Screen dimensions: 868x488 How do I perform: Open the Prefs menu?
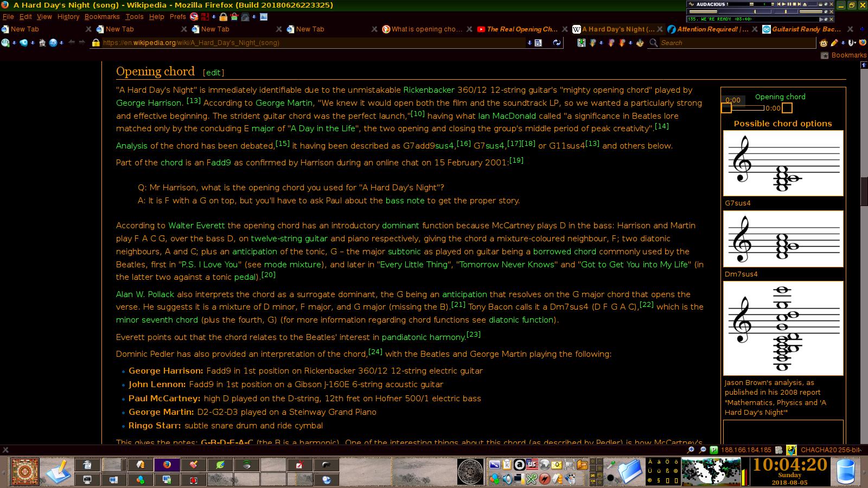pyautogui.click(x=177, y=17)
